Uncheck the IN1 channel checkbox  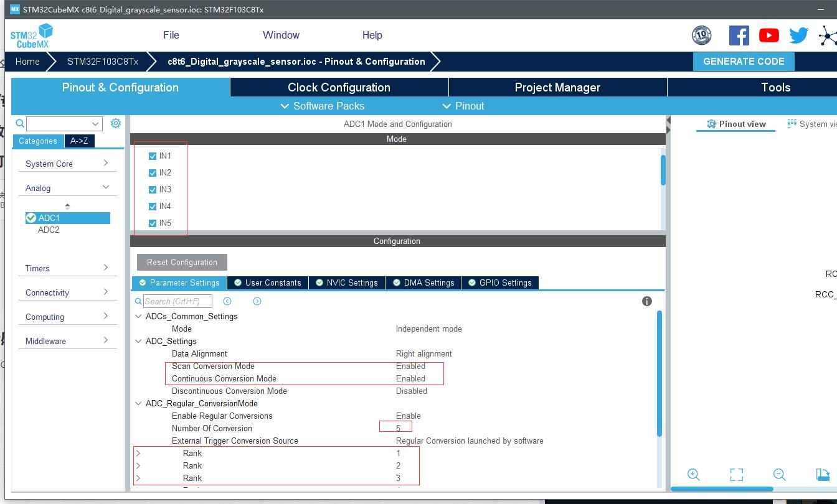pos(153,156)
